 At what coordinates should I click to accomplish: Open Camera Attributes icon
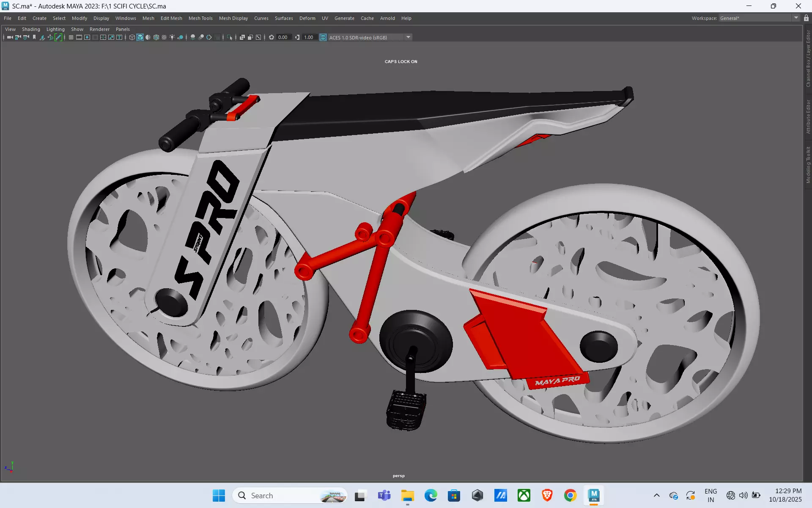pos(26,37)
